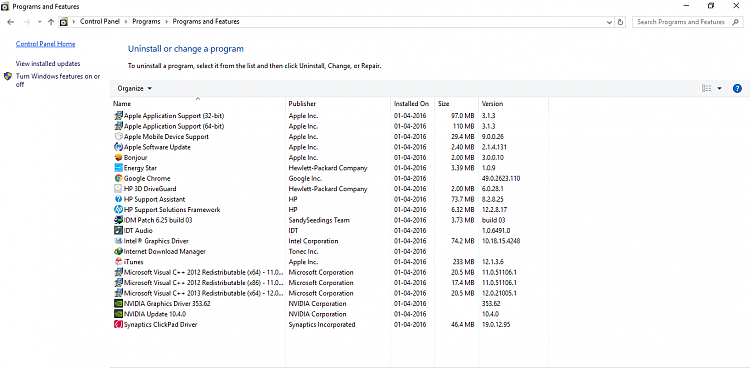
Task: Click the 97.0 MB size cell
Action: point(463,116)
